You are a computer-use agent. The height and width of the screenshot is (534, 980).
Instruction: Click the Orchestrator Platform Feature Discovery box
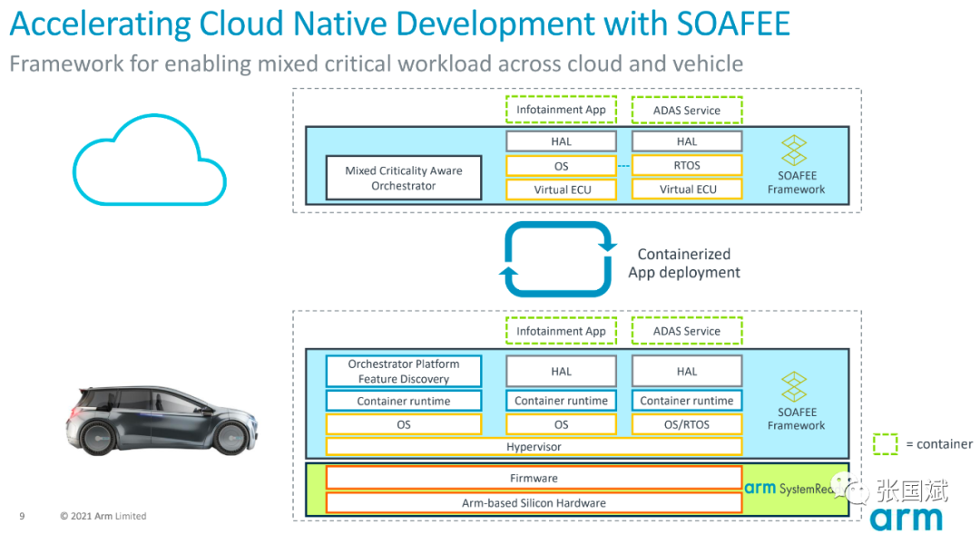[x=404, y=371]
